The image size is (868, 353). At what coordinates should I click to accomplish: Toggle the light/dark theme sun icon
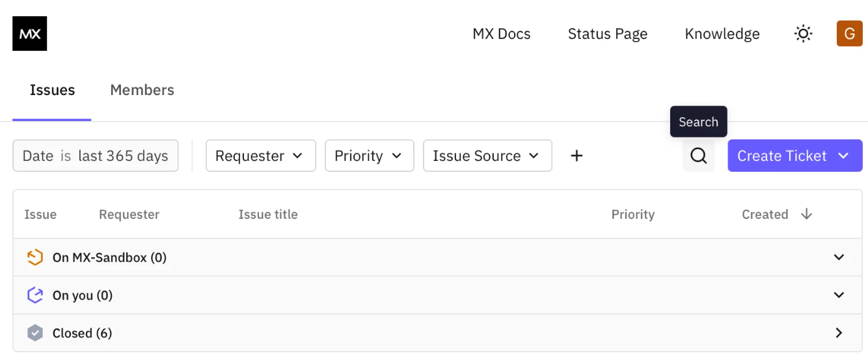pos(804,34)
